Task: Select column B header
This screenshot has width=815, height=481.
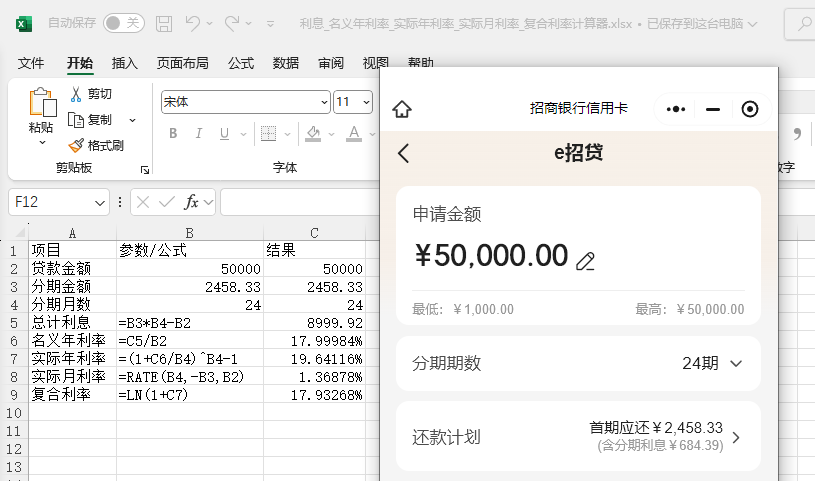Action: [190, 233]
